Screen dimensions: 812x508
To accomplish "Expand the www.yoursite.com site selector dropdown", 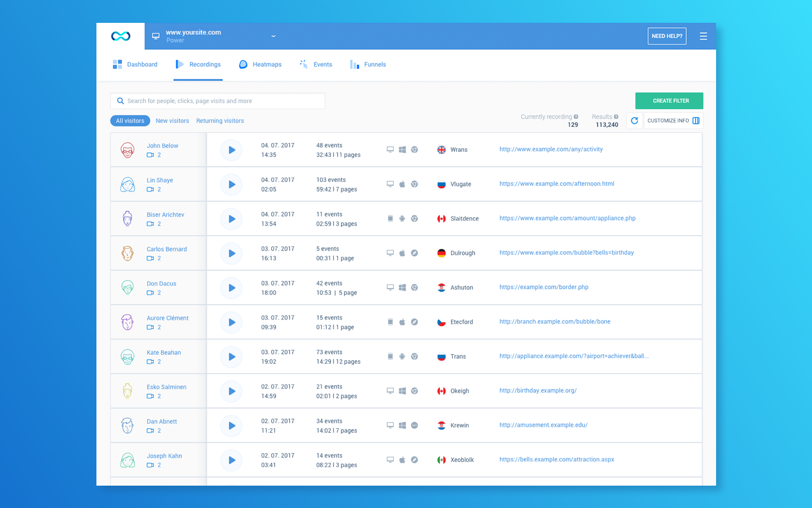I will point(274,36).
